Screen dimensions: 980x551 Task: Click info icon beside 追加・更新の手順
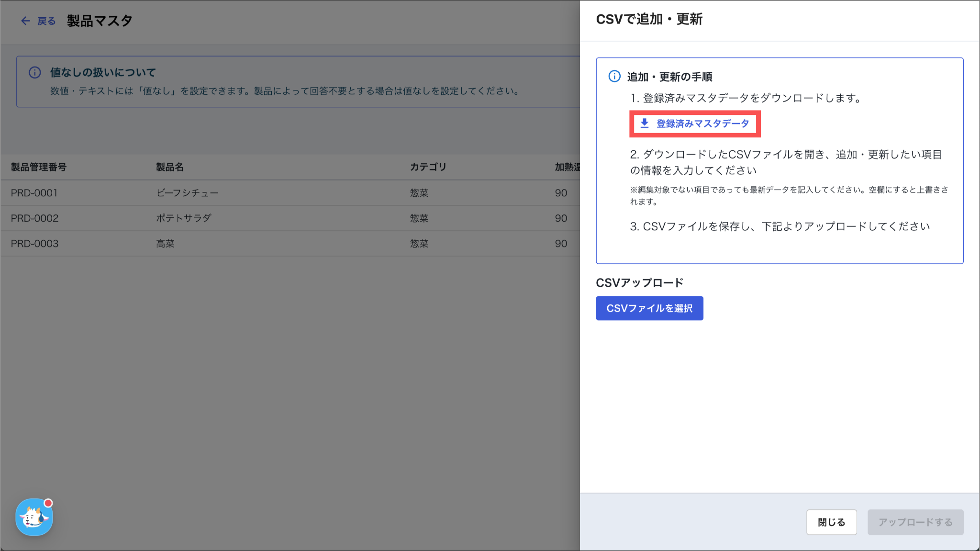614,77
